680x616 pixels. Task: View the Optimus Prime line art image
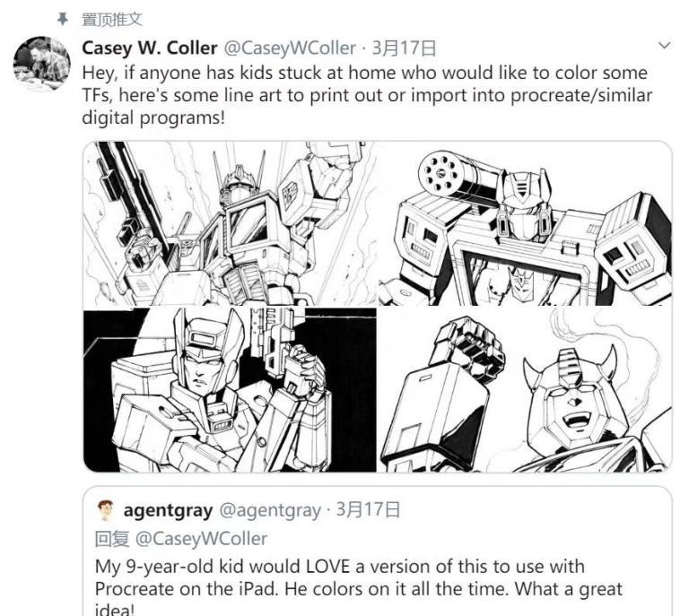(x=230, y=223)
